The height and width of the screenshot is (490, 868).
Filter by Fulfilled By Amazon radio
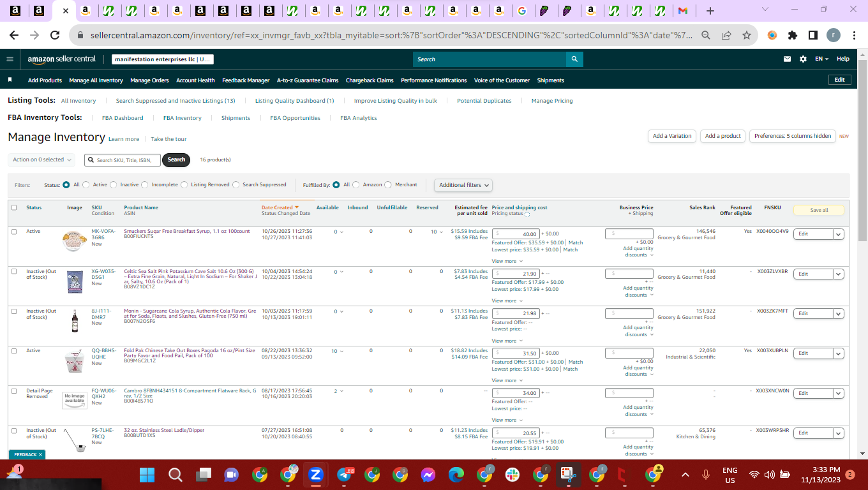[356, 185]
